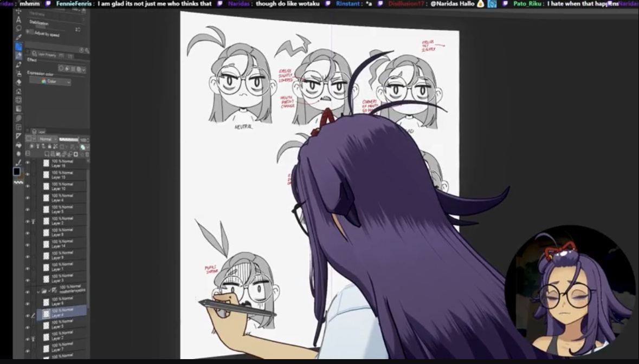Toggle visibility of Layer 6
The image size is (639, 364).
tap(28, 304)
